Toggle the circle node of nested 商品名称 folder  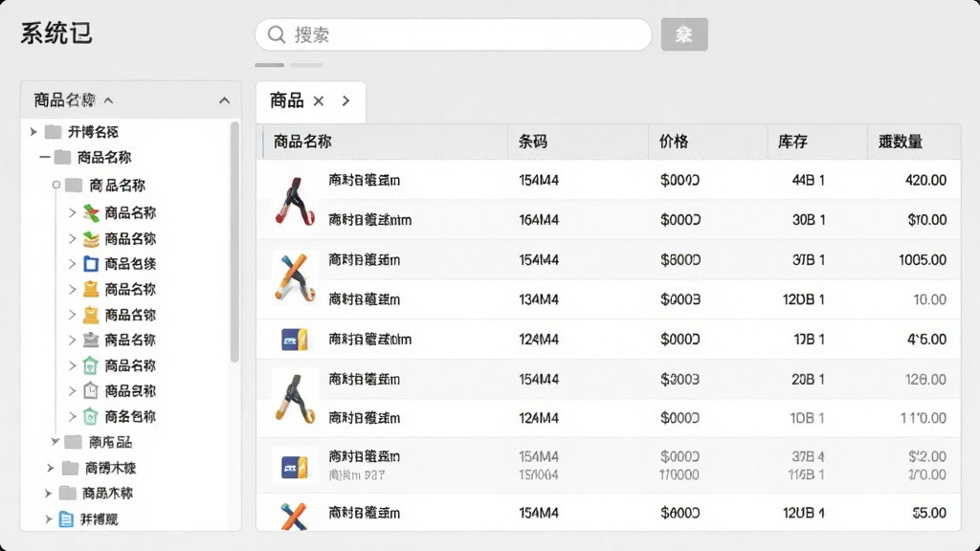[x=56, y=185]
